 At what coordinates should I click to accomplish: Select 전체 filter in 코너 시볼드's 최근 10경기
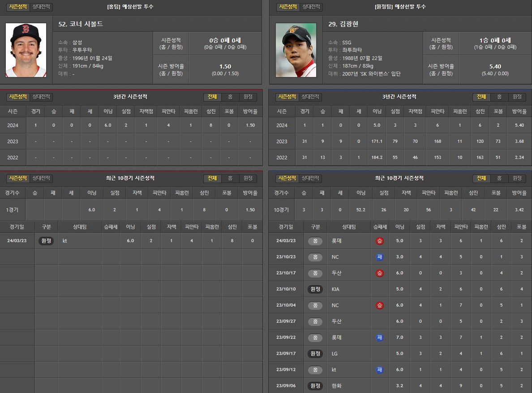(x=212, y=178)
